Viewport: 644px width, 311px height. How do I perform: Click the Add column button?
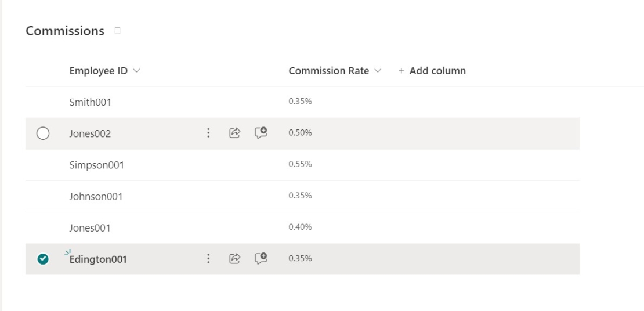tap(432, 71)
